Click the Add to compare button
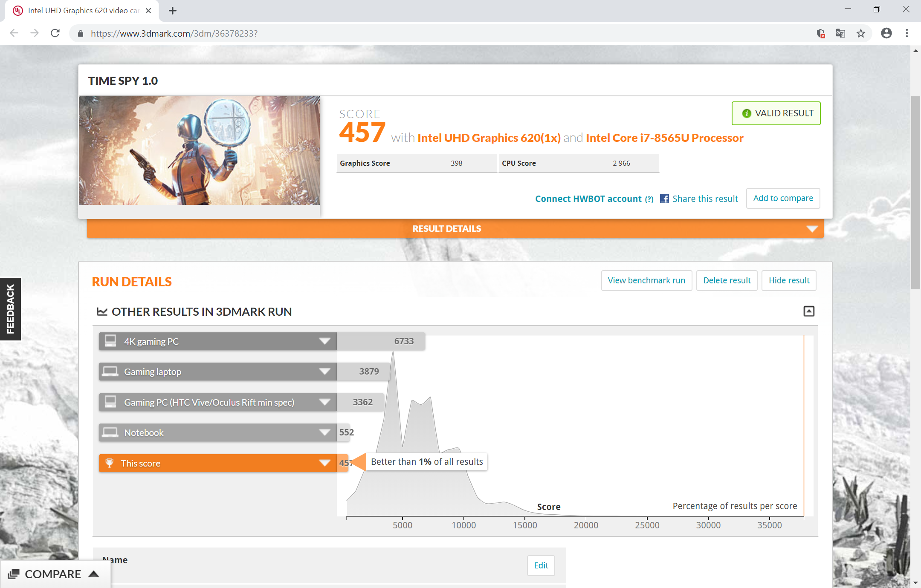This screenshot has height=588, width=921. point(783,198)
